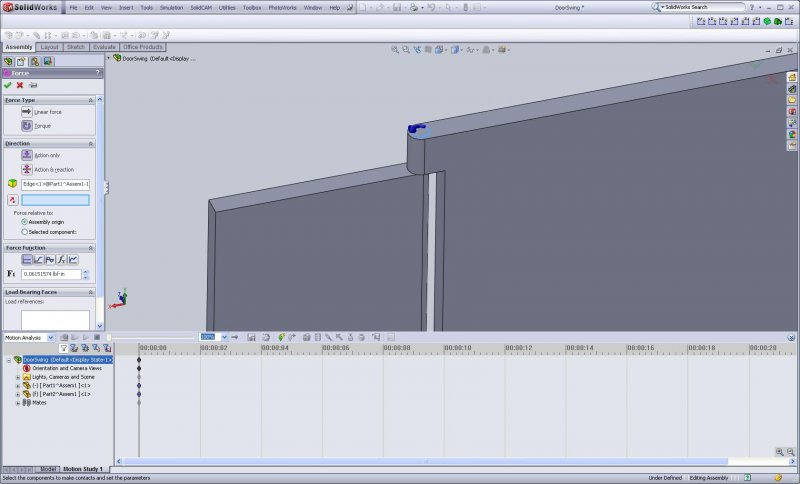Collapse the Load Bearing Faces section
This screenshot has height=484, width=800.
[x=91, y=292]
